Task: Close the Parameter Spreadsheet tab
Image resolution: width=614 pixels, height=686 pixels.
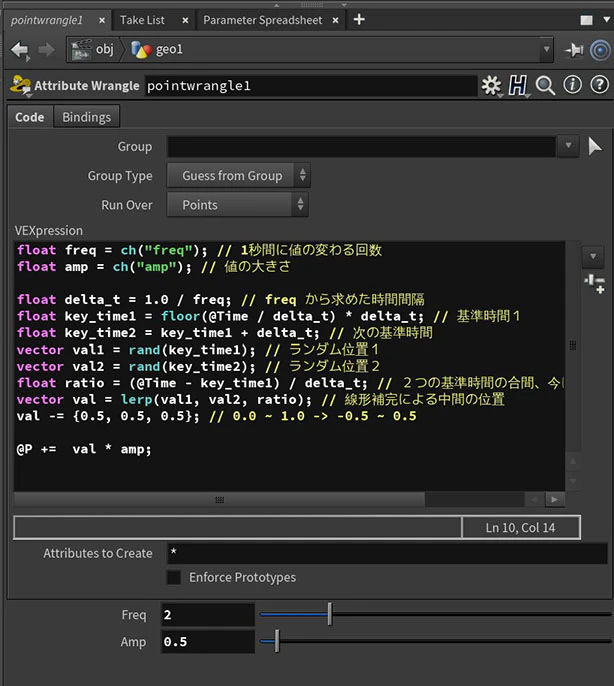Action: pyautogui.click(x=335, y=20)
